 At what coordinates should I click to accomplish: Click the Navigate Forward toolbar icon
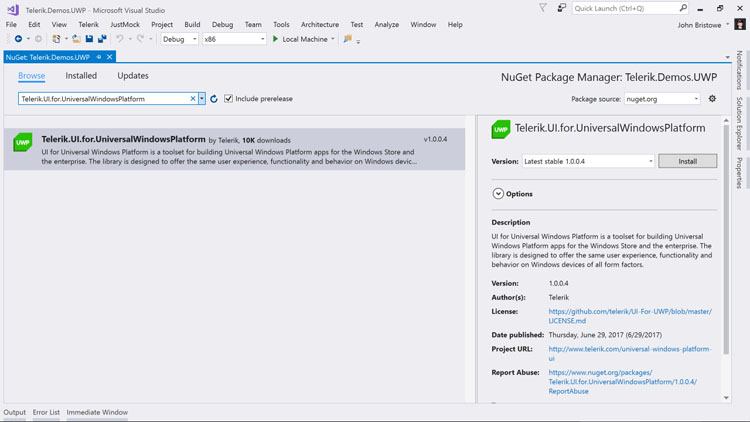pyautogui.click(x=38, y=39)
